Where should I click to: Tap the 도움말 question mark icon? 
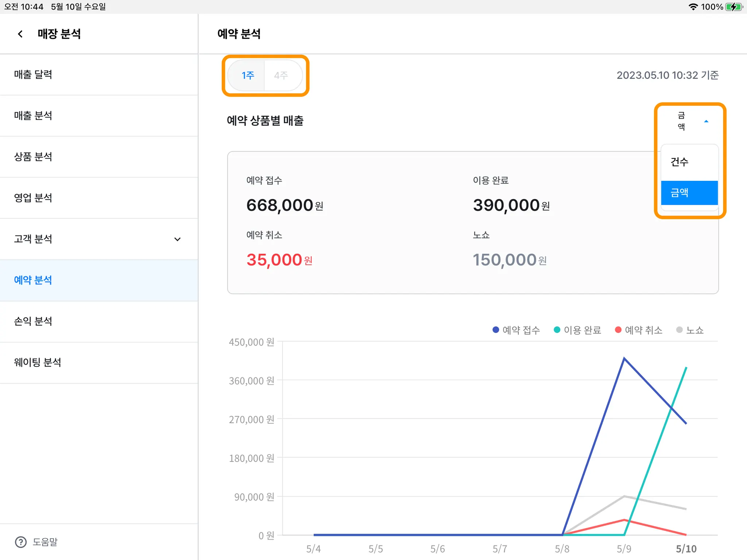click(x=21, y=542)
